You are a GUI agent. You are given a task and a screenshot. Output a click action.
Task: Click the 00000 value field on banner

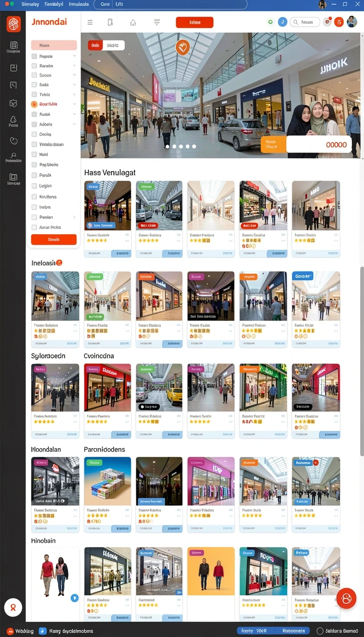(x=319, y=145)
